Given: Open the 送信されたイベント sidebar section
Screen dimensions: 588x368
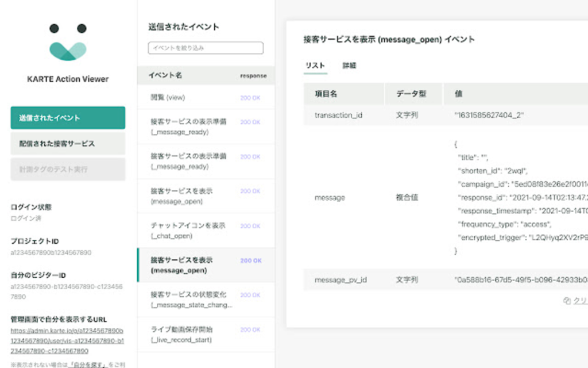Looking at the screenshot, I should (x=68, y=118).
